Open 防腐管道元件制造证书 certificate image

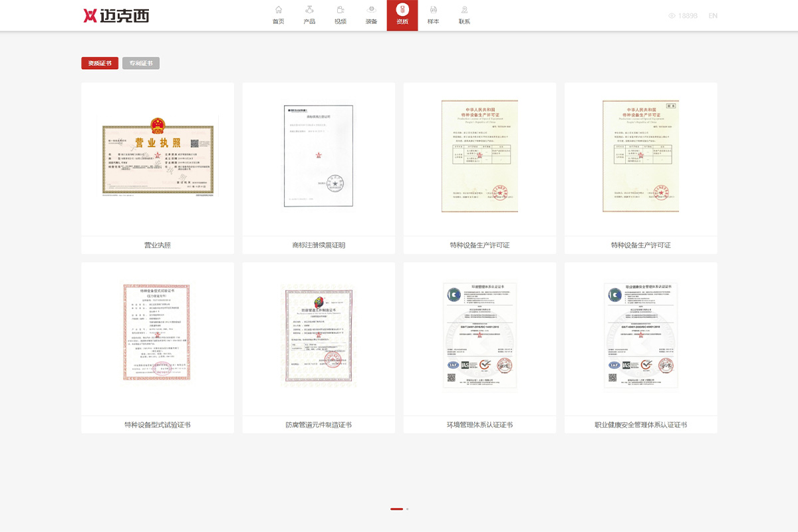319,335
